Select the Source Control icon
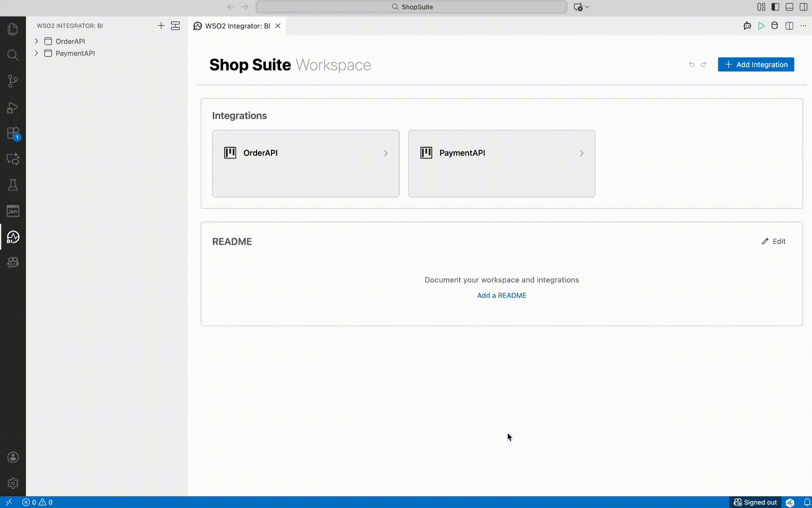 (x=13, y=81)
